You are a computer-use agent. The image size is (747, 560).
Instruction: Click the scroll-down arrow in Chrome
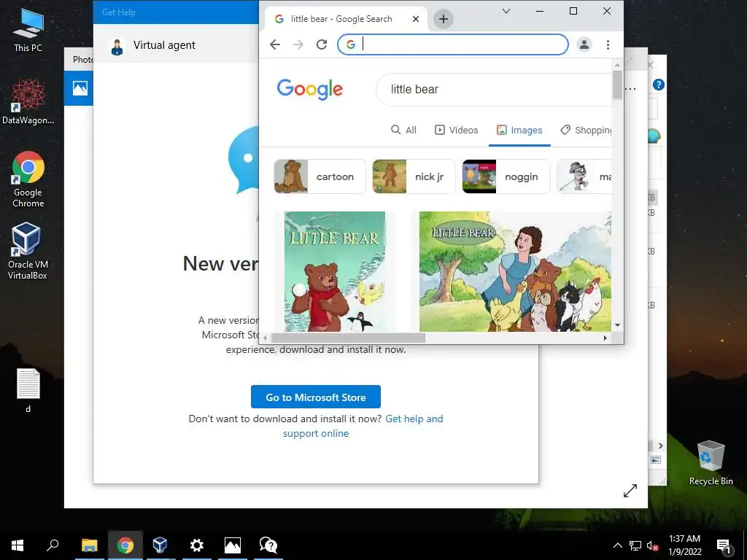pyautogui.click(x=617, y=325)
